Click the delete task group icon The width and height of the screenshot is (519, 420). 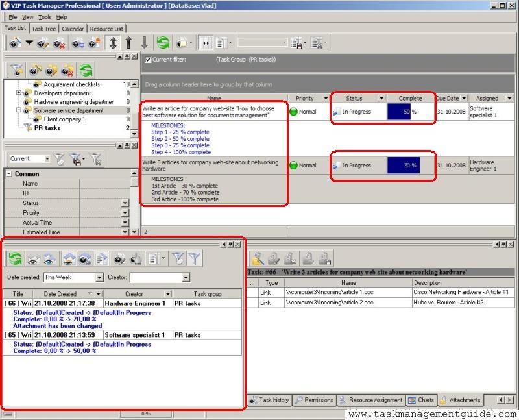coord(67,70)
